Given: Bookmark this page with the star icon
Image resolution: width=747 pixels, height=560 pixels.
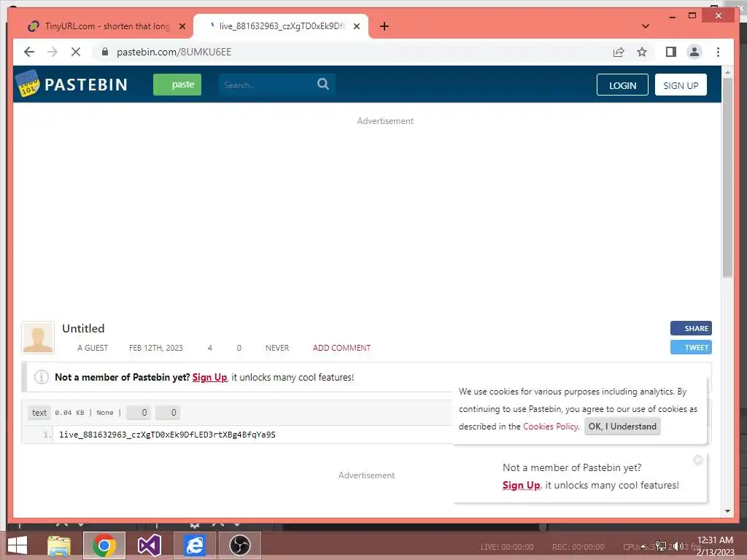Looking at the screenshot, I should pyautogui.click(x=642, y=52).
